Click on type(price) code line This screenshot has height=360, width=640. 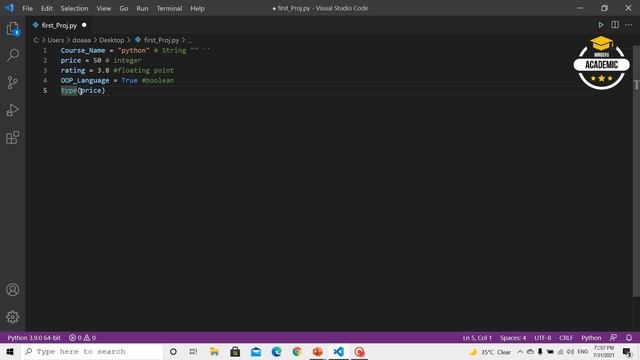click(x=83, y=90)
